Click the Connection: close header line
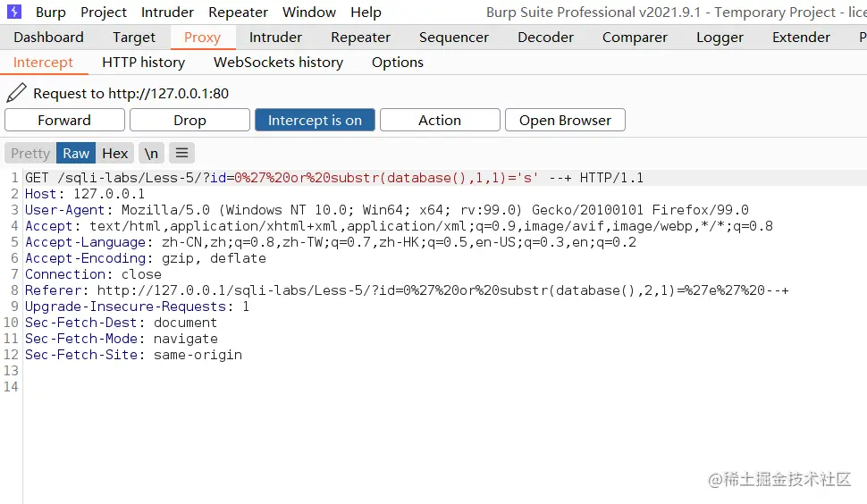This screenshot has width=867, height=504. pyautogui.click(x=93, y=274)
